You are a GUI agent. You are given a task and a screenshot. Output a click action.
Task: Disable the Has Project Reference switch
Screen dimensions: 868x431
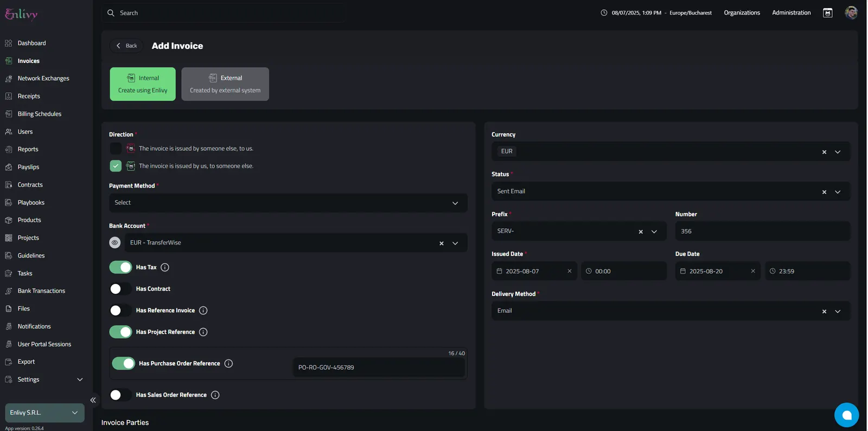(120, 332)
